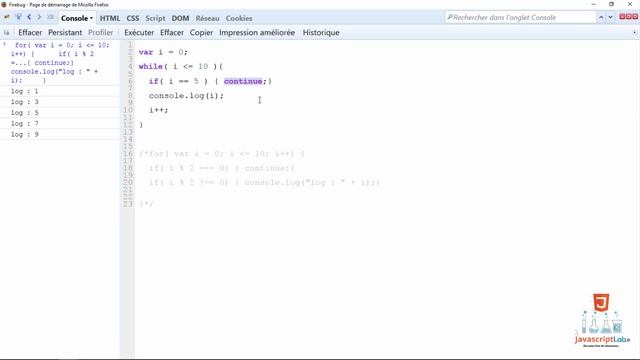Open the Console tab dropdown arrow
Image resolution: width=640 pixels, height=360 pixels.
(91, 18)
